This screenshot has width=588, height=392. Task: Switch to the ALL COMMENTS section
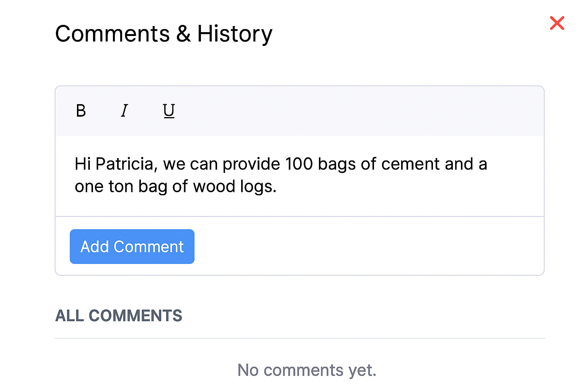[119, 315]
